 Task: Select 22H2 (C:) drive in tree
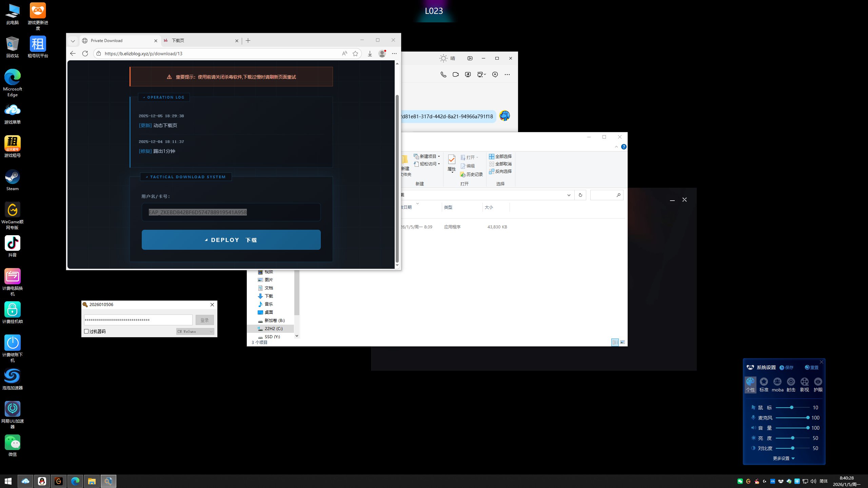point(273,329)
